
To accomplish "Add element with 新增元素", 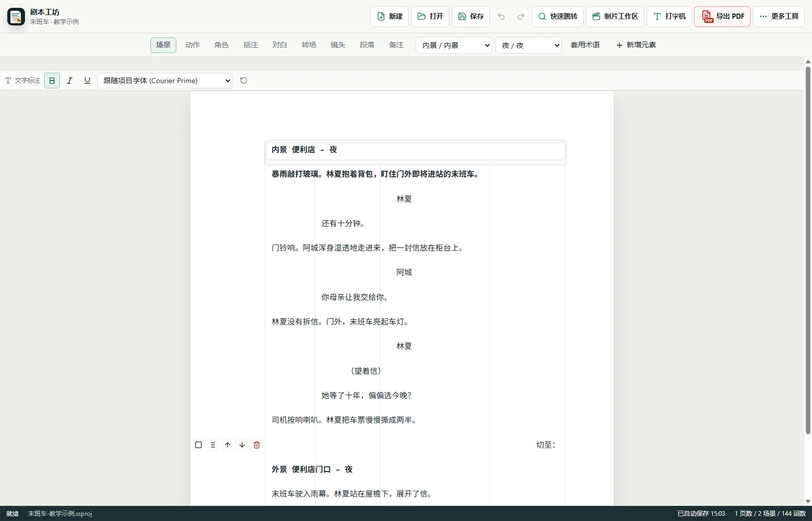I will tap(636, 45).
